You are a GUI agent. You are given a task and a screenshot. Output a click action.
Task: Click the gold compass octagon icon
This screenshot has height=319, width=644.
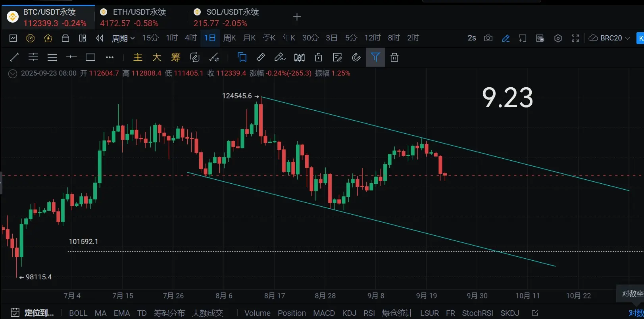(31, 38)
